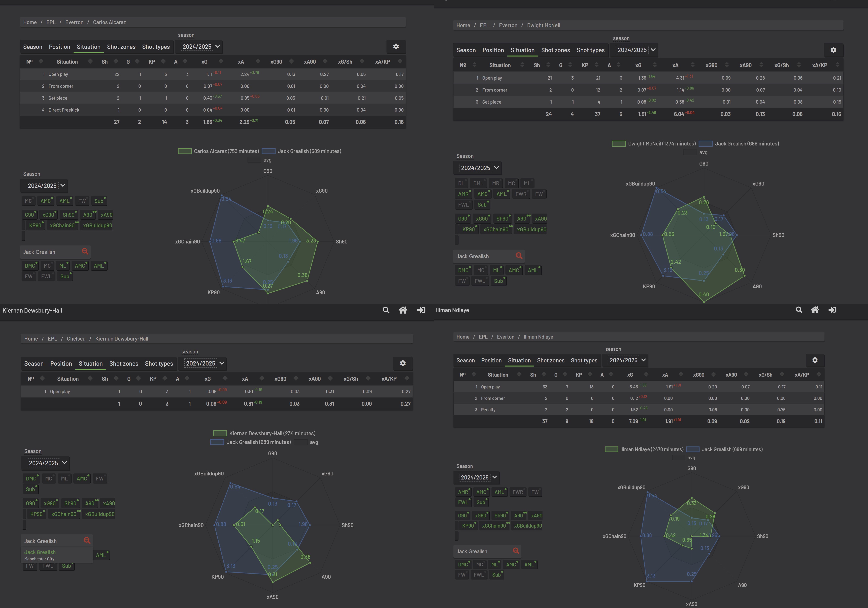Toggle FWR position in McNeil panel
The image size is (868, 608).
521,194
